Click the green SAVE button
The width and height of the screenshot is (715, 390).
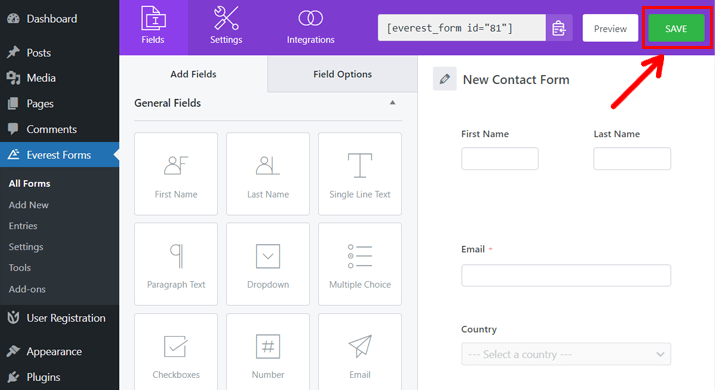676,28
